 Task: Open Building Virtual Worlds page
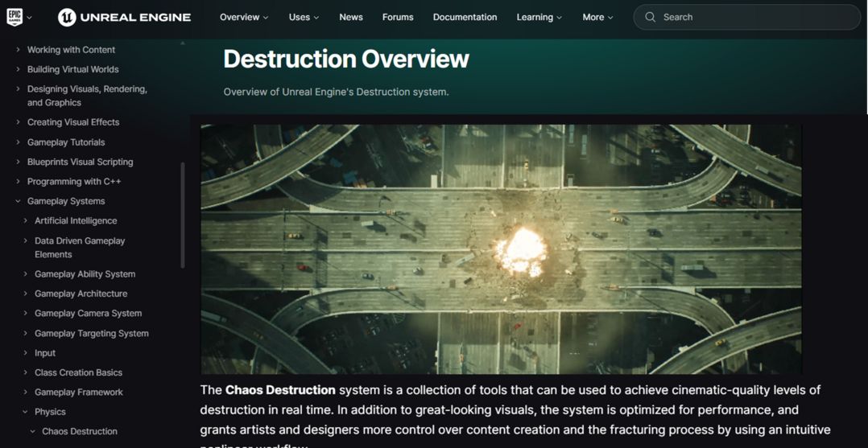(73, 69)
